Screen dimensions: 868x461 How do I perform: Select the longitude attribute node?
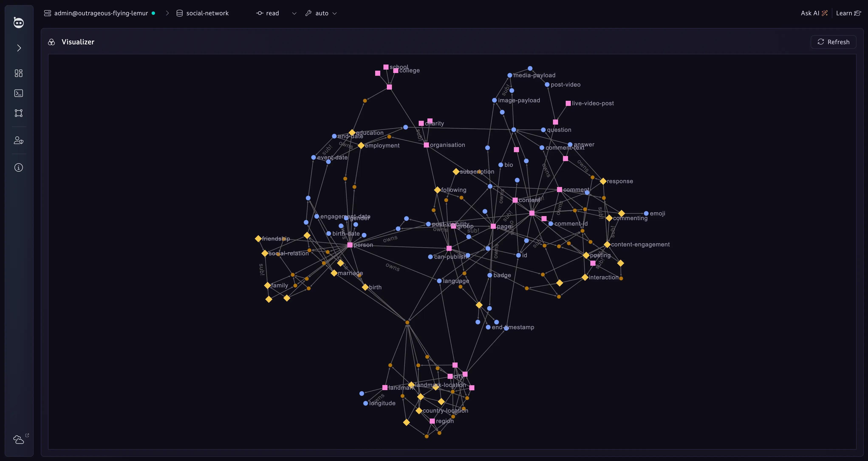pos(366,403)
